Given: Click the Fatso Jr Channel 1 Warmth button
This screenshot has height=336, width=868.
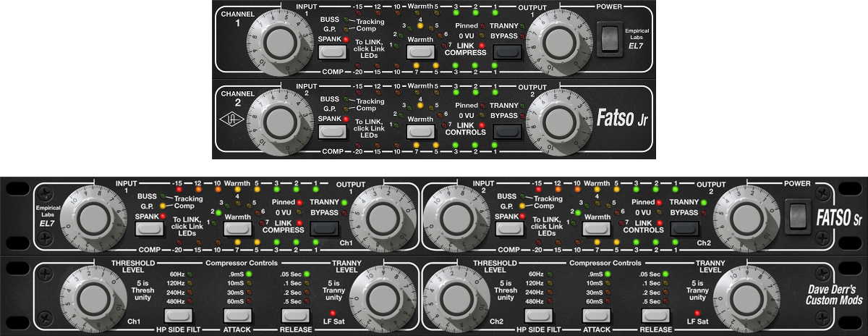Looking at the screenshot, I should [419, 52].
